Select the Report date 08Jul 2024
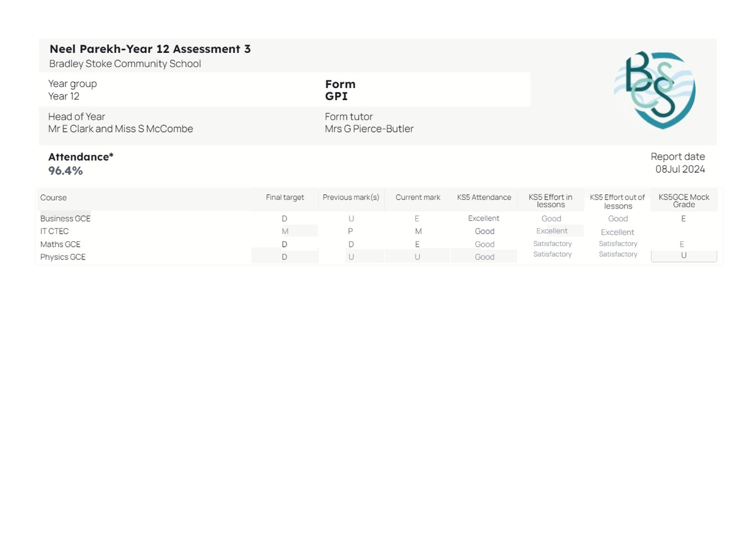The image size is (756, 534). click(x=678, y=162)
